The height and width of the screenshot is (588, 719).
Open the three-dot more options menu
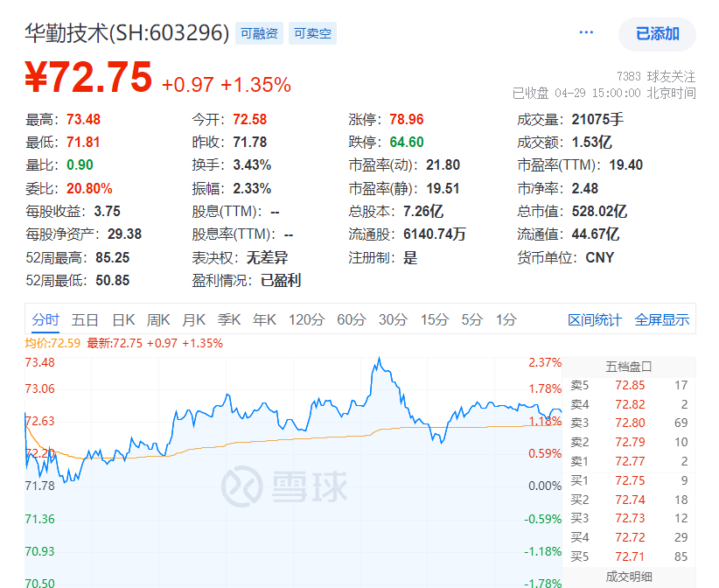pyautogui.click(x=586, y=32)
